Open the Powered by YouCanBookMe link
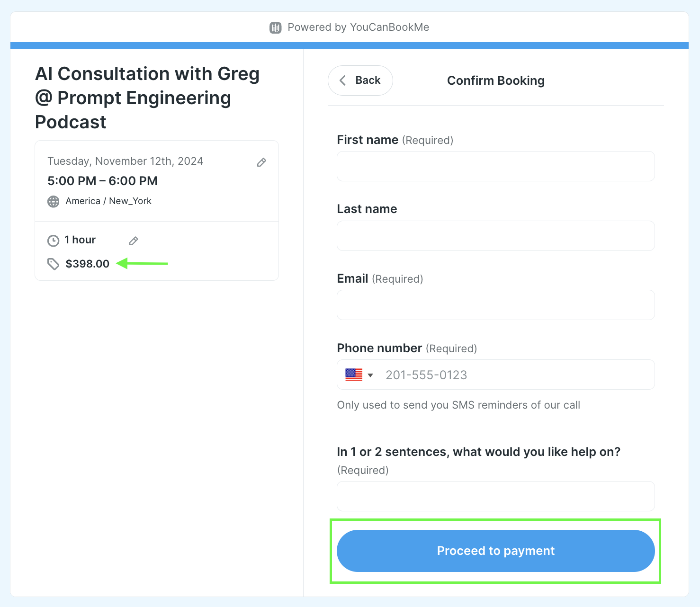Viewport: 700px width, 607px height. point(358,27)
